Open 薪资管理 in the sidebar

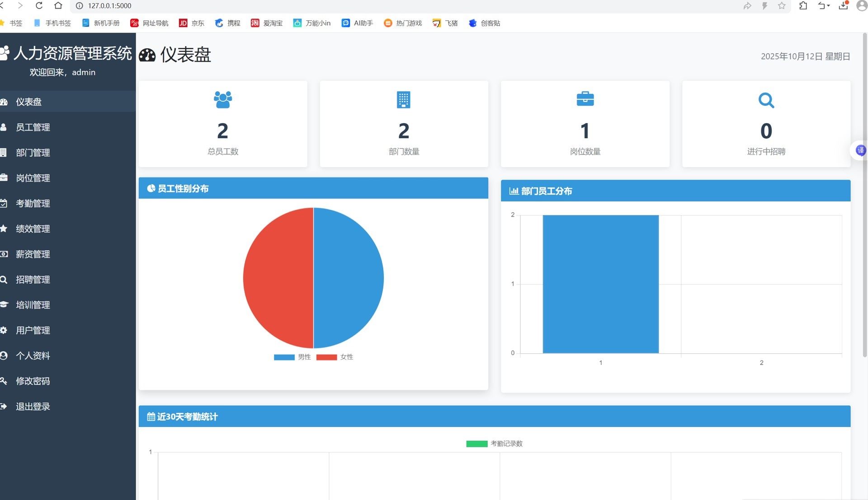[x=33, y=254]
